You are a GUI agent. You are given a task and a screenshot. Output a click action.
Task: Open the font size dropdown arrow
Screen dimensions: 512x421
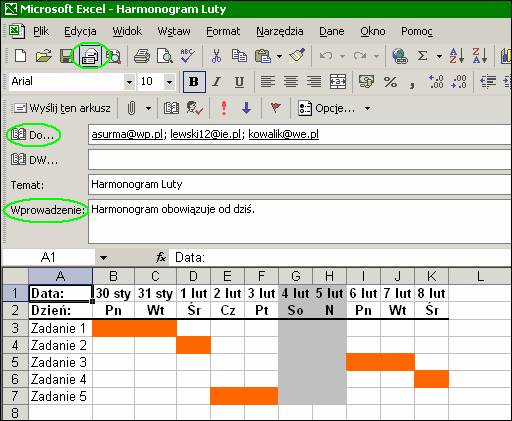coord(169,82)
